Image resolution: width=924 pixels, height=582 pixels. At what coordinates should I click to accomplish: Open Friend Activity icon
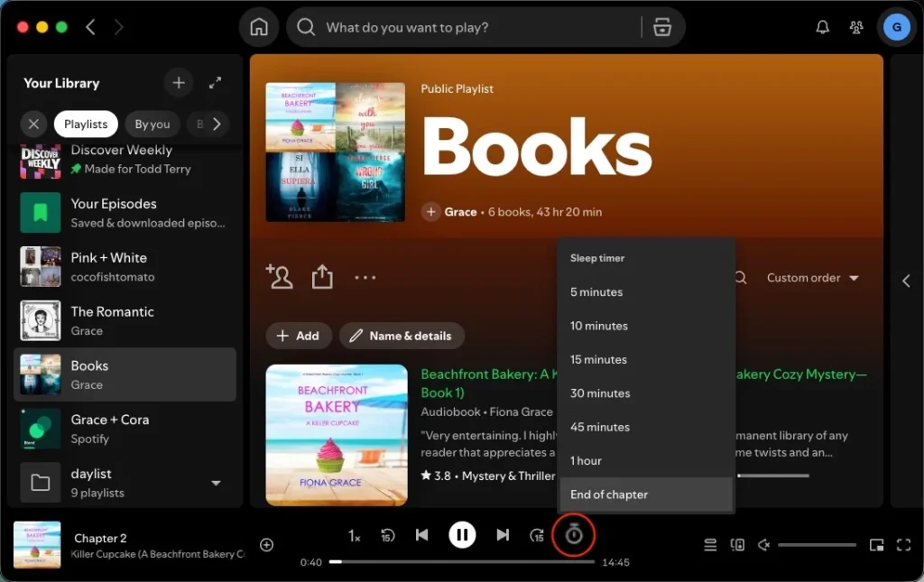click(x=856, y=27)
